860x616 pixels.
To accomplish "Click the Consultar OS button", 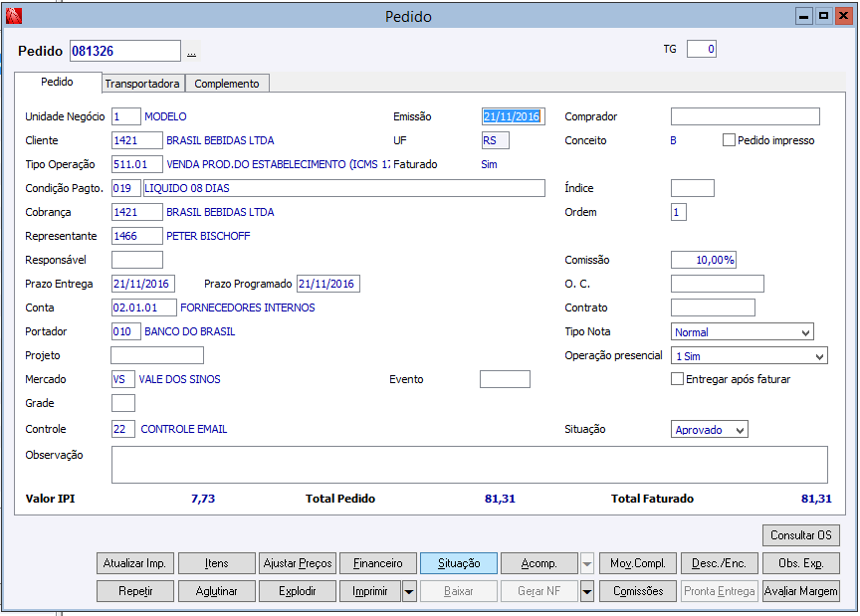I will 800,535.
